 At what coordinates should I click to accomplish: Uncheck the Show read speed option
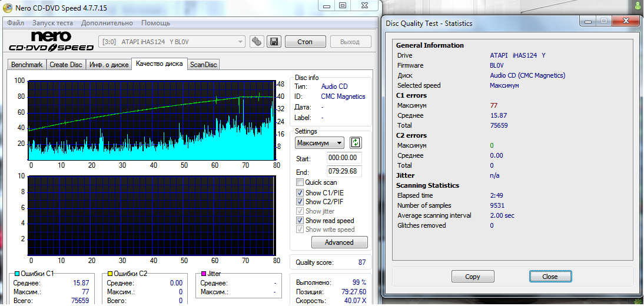[300, 221]
